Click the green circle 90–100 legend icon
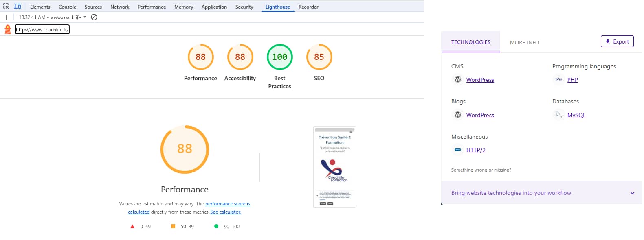This screenshot has height=240, width=644. point(216,226)
